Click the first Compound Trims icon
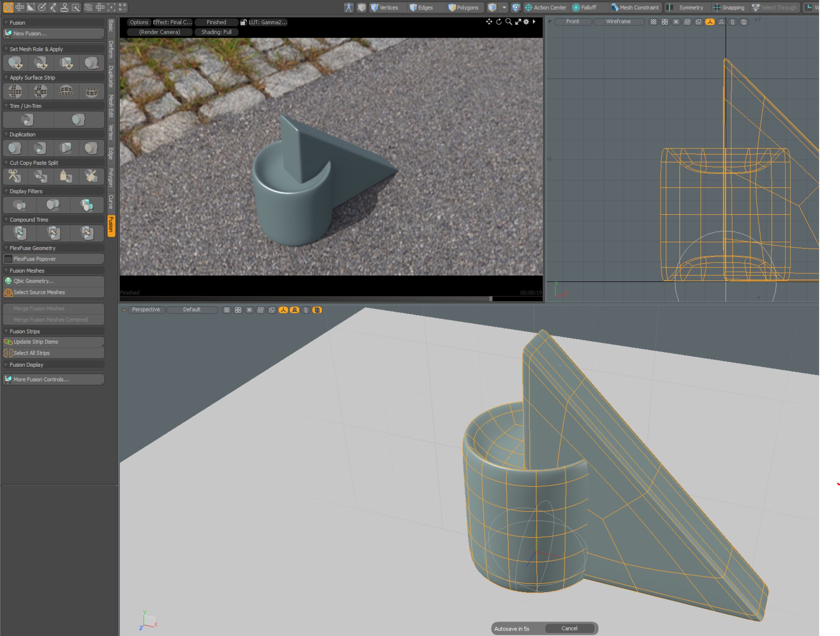The width and height of the screenshot is (840, 636). tap(20, 233)
